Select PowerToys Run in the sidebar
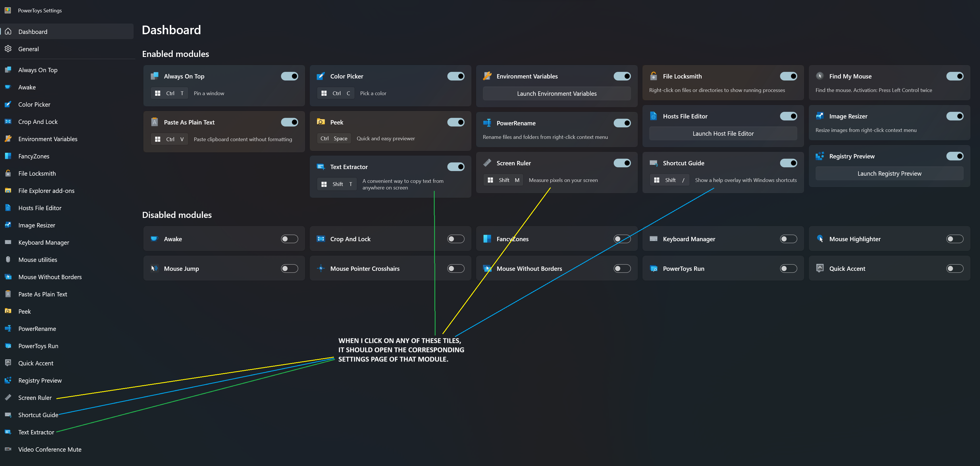The height and width of the screenshot is (466, 980). click(x=38, y=346)
